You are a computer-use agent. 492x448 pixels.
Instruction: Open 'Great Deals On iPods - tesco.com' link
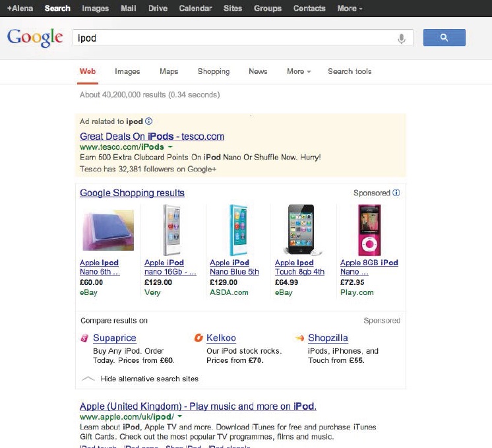point(152,137)
